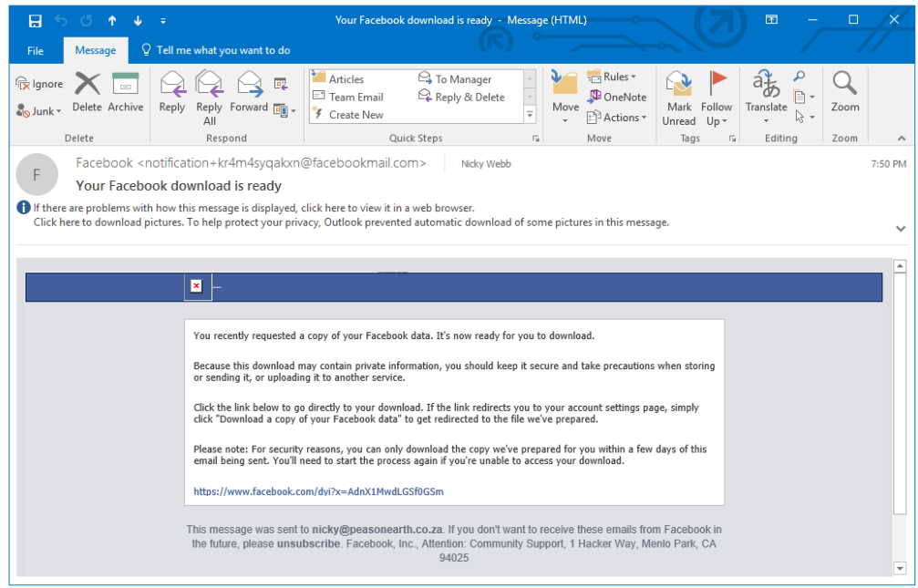Screen dimensions: 918x588
Task: Click the nicky@peasonearth.co.za address
Action: click(377, 530)
